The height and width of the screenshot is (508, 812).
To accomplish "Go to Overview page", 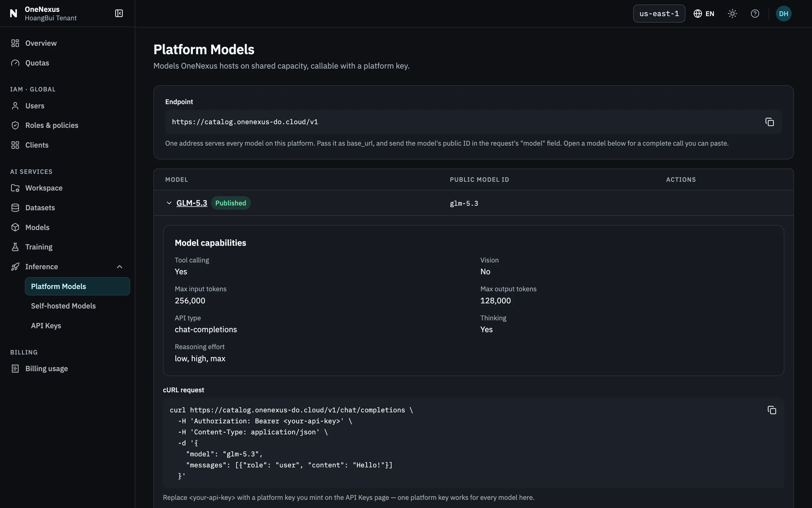I will click(41, 43).
